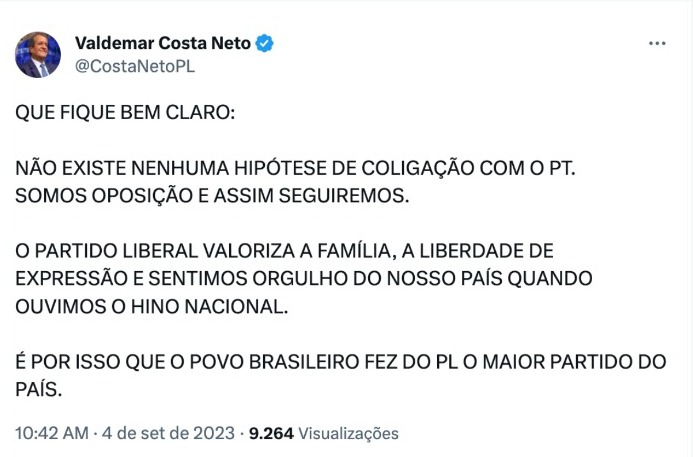The width and height of the screenshot is (693, 457).
Task: Select the OUVIMOS O HINO NACIONAL line
Action: pyautogui.click(x=152, y=307)
